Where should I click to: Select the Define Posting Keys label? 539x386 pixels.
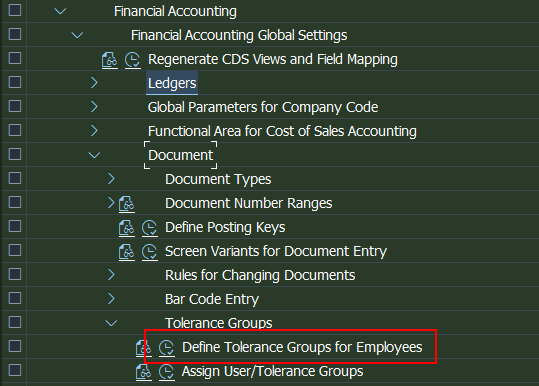click(225, 228)
